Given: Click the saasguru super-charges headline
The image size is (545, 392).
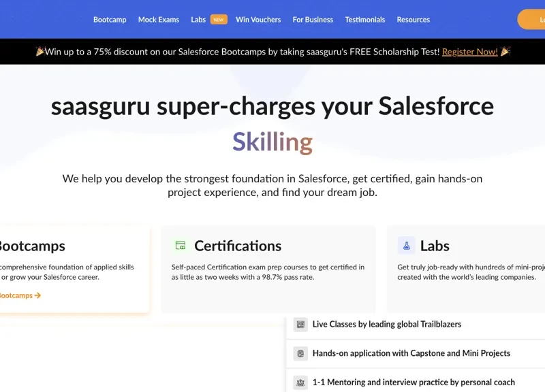Looking at the screenshot, I should coord(272,106).
